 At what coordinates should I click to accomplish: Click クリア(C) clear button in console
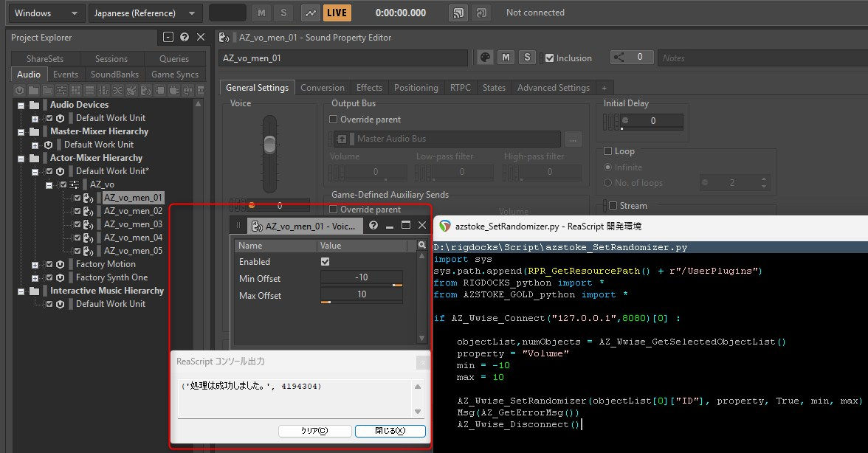pos(314,430)
